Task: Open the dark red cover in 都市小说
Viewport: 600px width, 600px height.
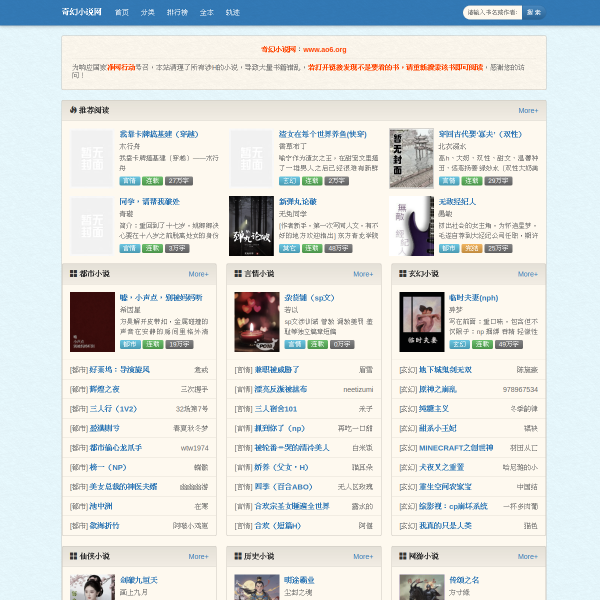Action: (92, 322)
